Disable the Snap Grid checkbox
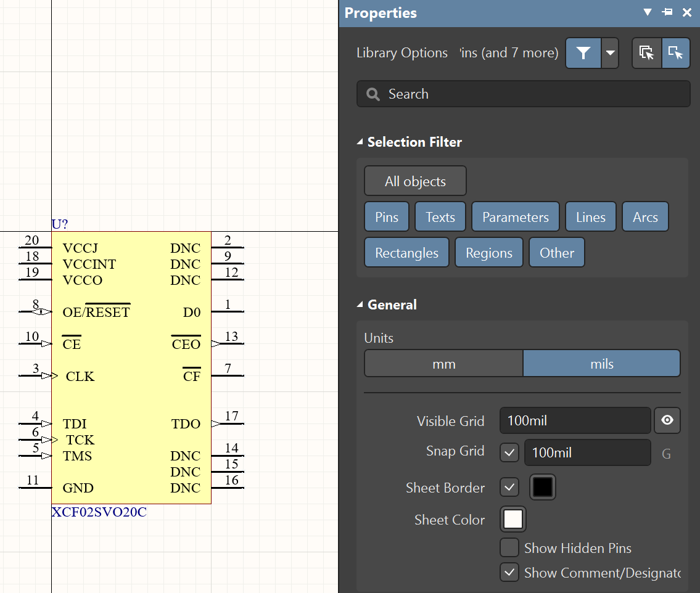700x593 pixels. click(x=509, y=453)
